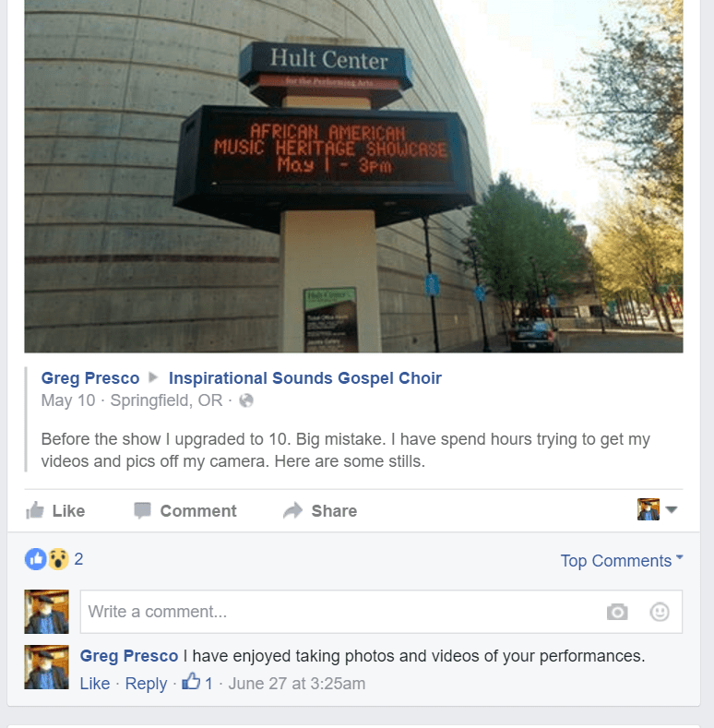
Task: Open the Springfield, OR location link
Action: click(166, 400)
